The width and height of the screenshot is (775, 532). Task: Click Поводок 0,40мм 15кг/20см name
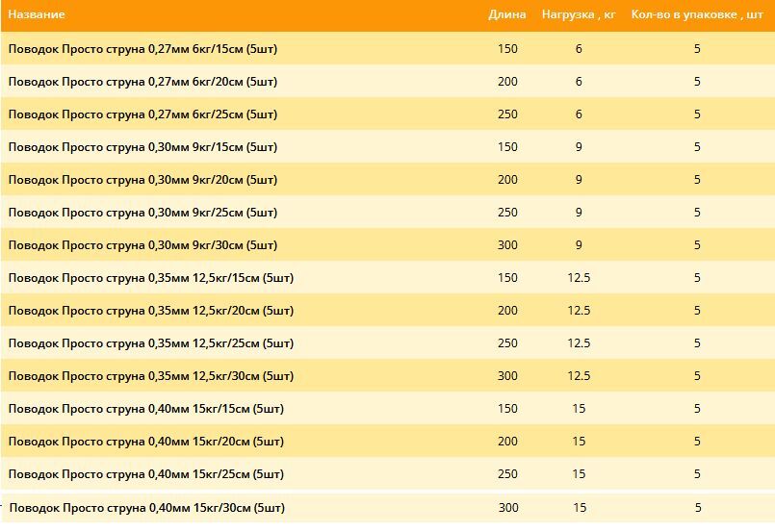(x=146, y=441)
